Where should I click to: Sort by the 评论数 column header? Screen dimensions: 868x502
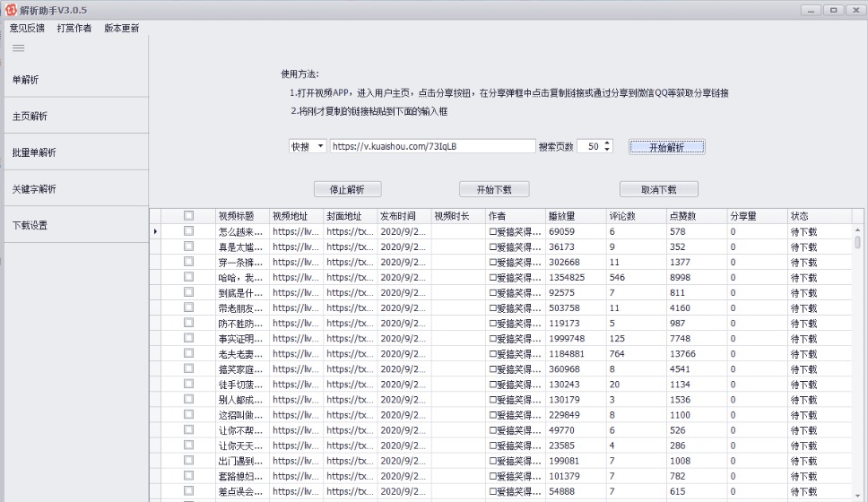tap(637, 216)
